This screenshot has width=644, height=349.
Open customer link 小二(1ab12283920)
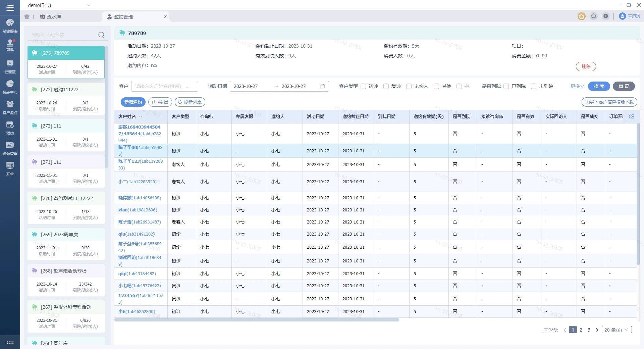point(137,182)
